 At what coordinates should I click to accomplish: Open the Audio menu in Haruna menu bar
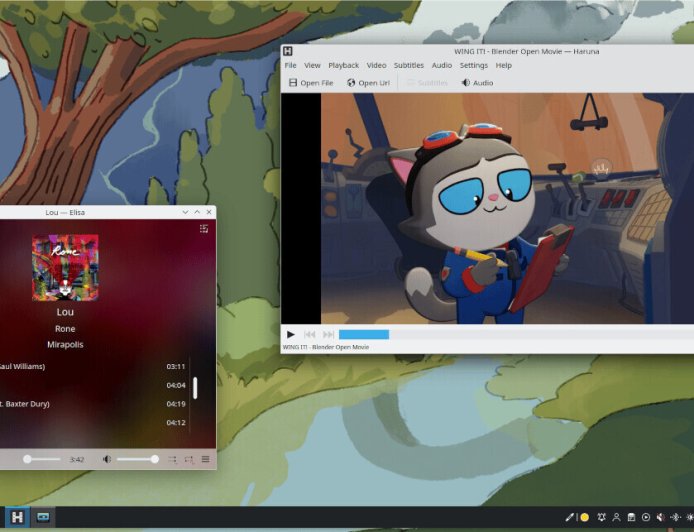(x=442, y=65)
